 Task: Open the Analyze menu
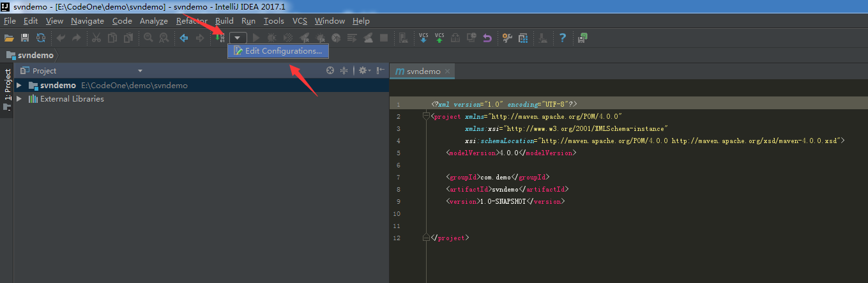coord(153,21)
